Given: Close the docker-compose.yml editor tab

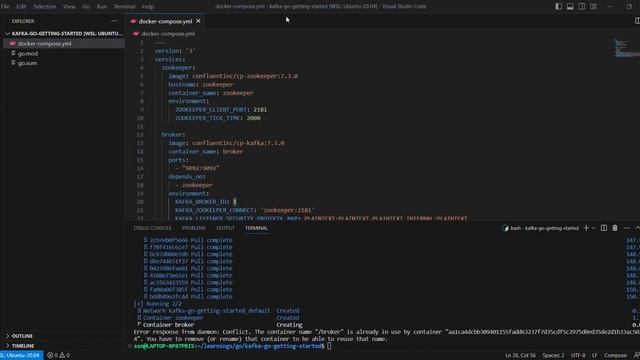Looking at the screenshot, I should pyautogui.click(x=198, y=21).
